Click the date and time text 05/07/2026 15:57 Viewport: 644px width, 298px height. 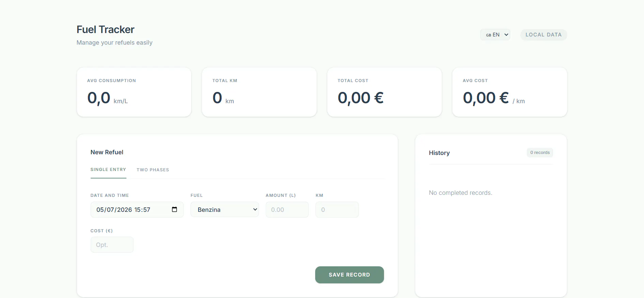point(123,210)
